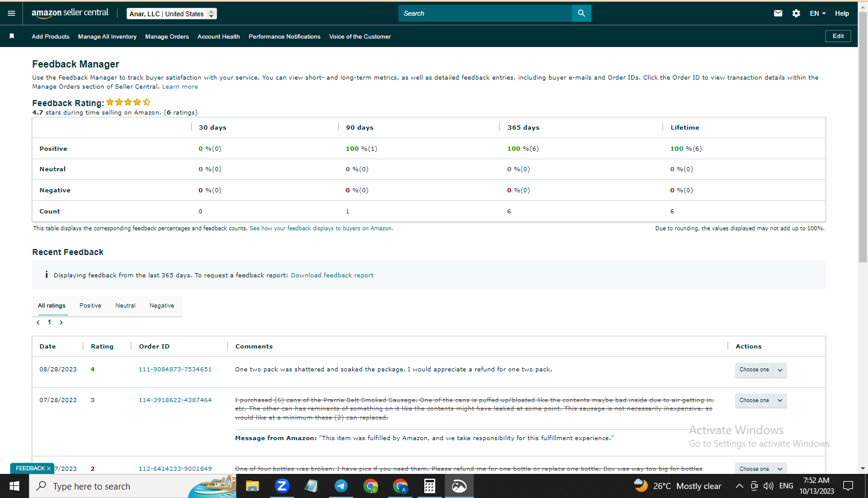868x498 pixels.
Task: Open Voice of the Customer
Action: (360, 37)
